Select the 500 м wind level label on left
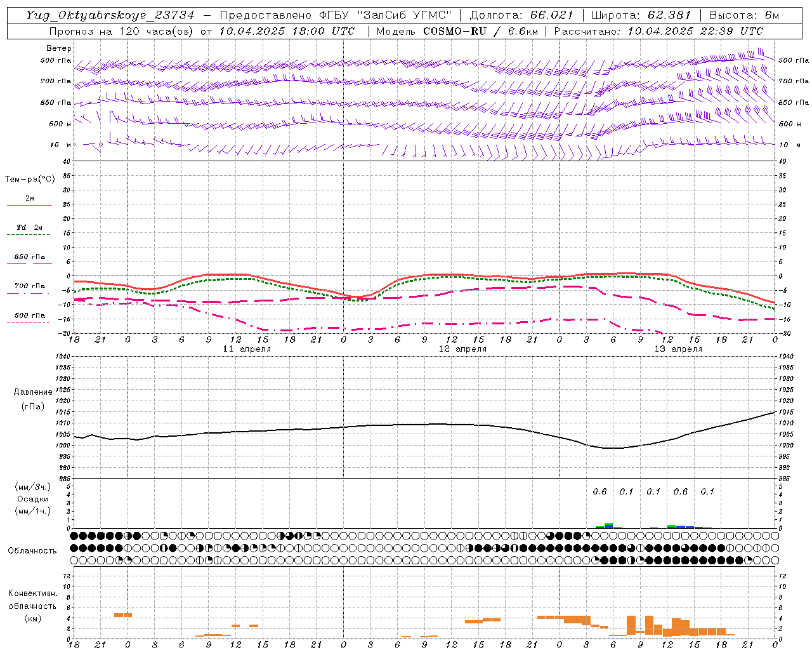The image size is (812, 650). pos(61,124)
